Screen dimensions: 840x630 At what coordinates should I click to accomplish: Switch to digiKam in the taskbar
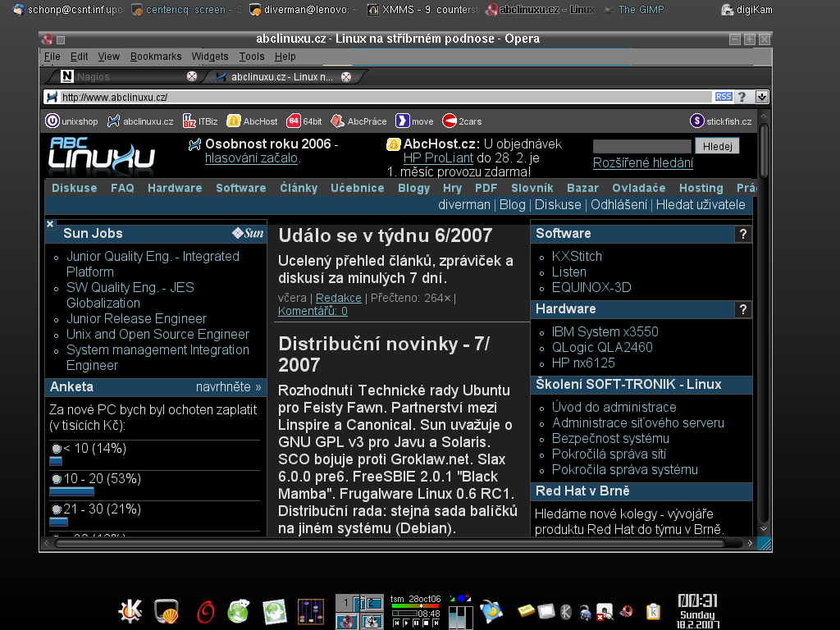click(747, 10)
